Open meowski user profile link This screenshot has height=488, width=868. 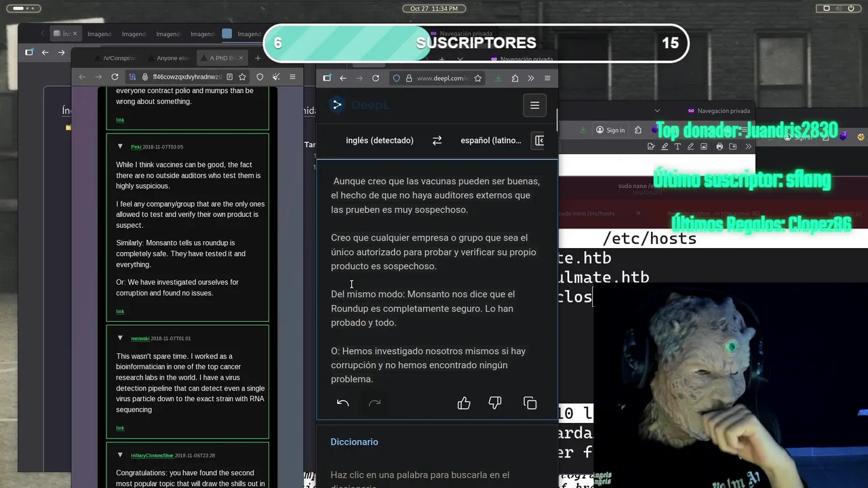[140, 339]
